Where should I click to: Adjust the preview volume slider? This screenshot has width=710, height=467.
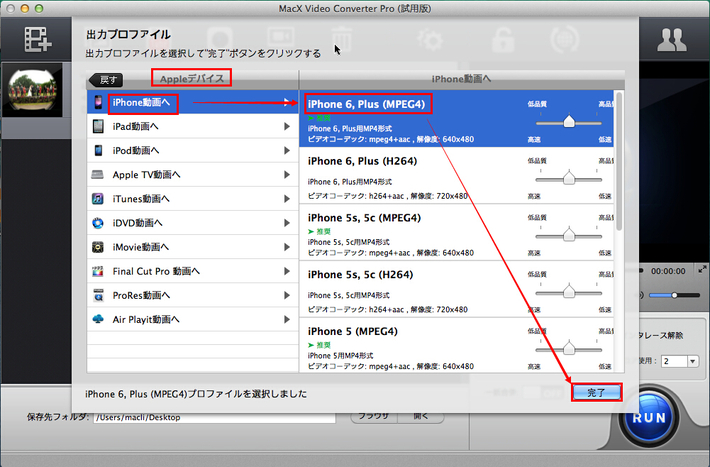pos(674,295)
